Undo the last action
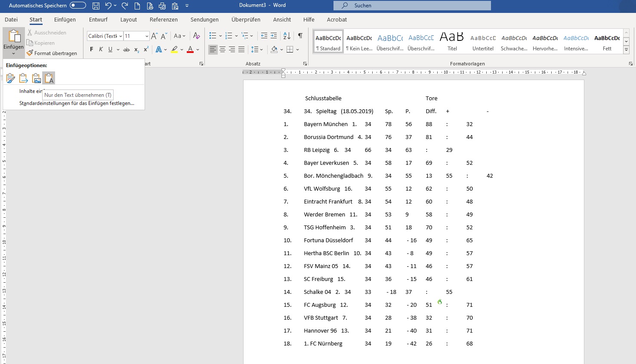This screenshot has width=636, height=364. [x=108, y=6]
